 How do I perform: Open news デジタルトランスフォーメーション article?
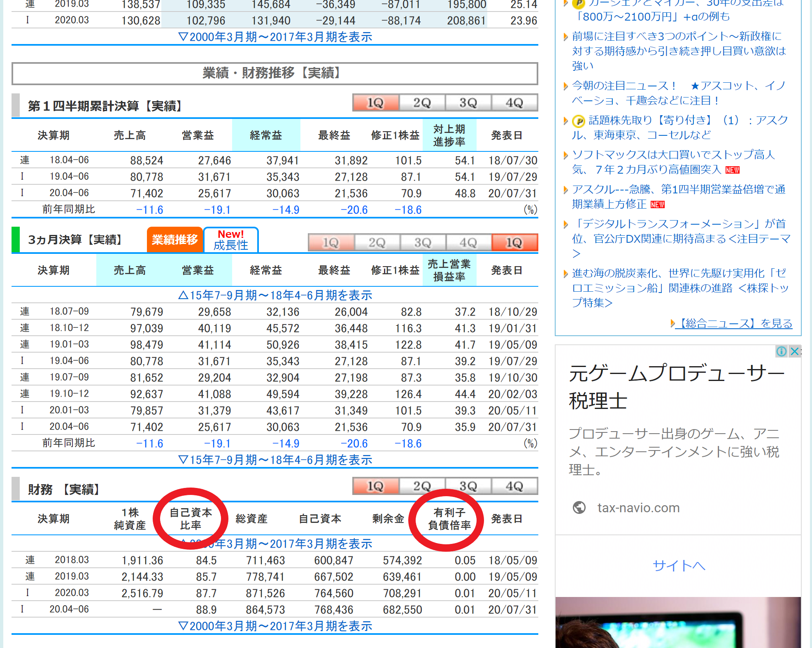click(x=681, y=239)
